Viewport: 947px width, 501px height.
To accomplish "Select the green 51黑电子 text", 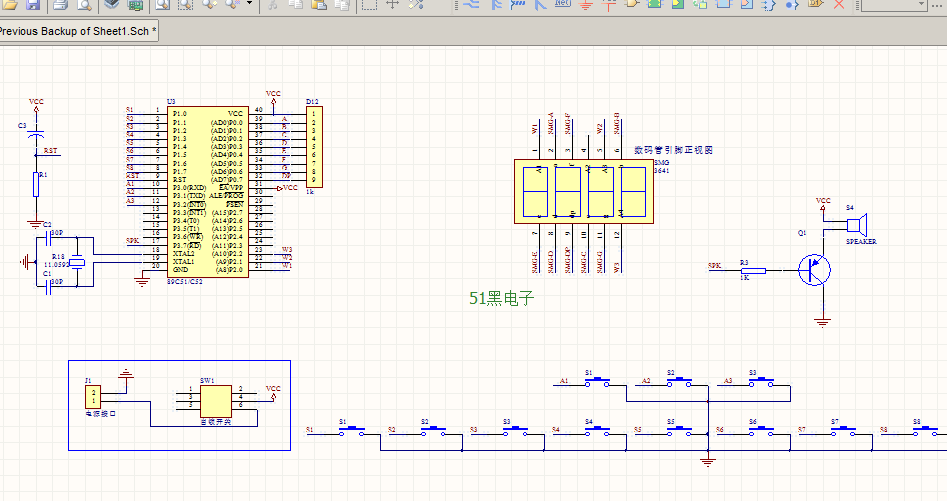I will pyautogui.click(x=501, y=298).
